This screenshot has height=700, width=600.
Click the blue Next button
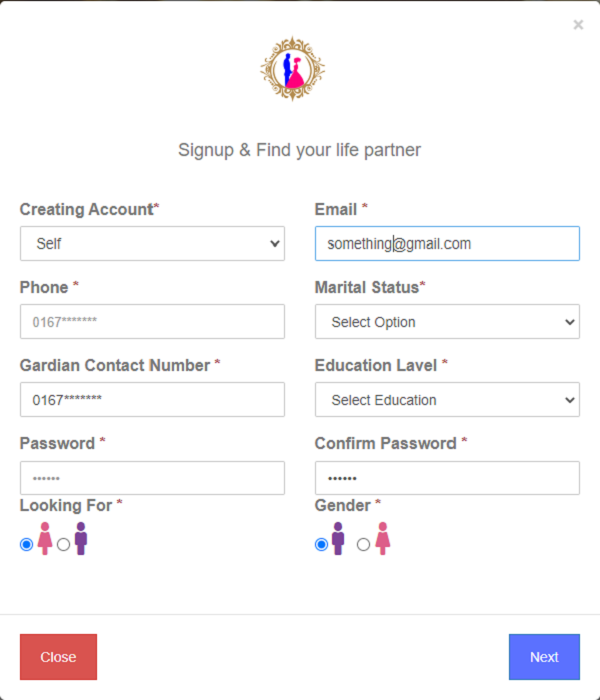pos(544,657)
